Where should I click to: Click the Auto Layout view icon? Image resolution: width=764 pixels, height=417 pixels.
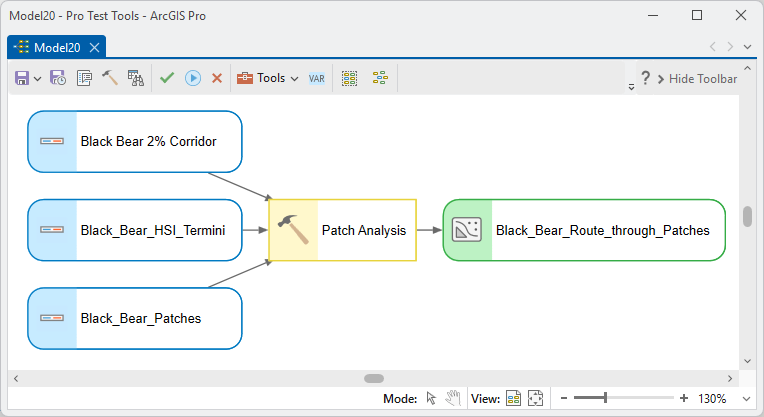pos(514,398)
